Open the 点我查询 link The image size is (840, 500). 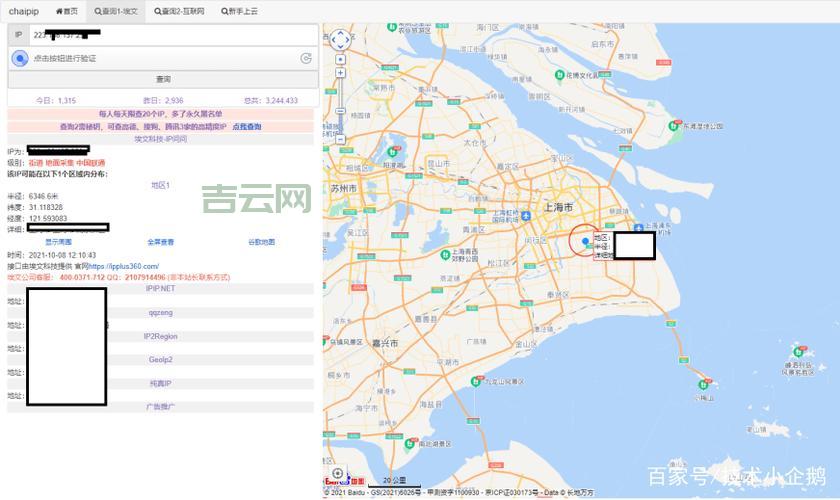(246, 127)
